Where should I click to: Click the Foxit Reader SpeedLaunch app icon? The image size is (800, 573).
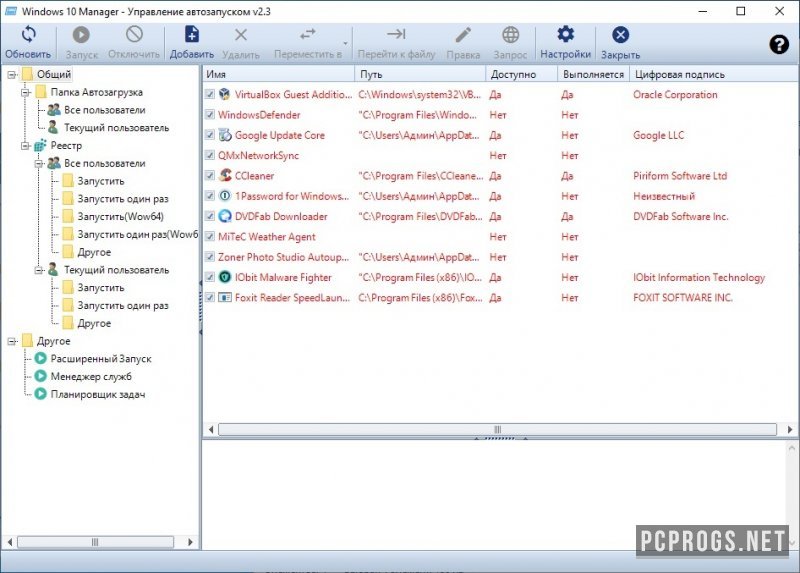pos(224,297)
